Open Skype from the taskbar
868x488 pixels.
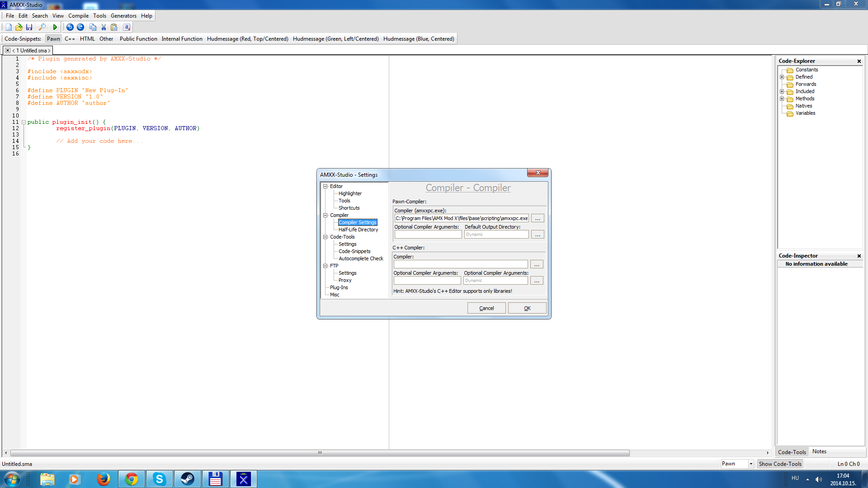[x=159, y=479]
